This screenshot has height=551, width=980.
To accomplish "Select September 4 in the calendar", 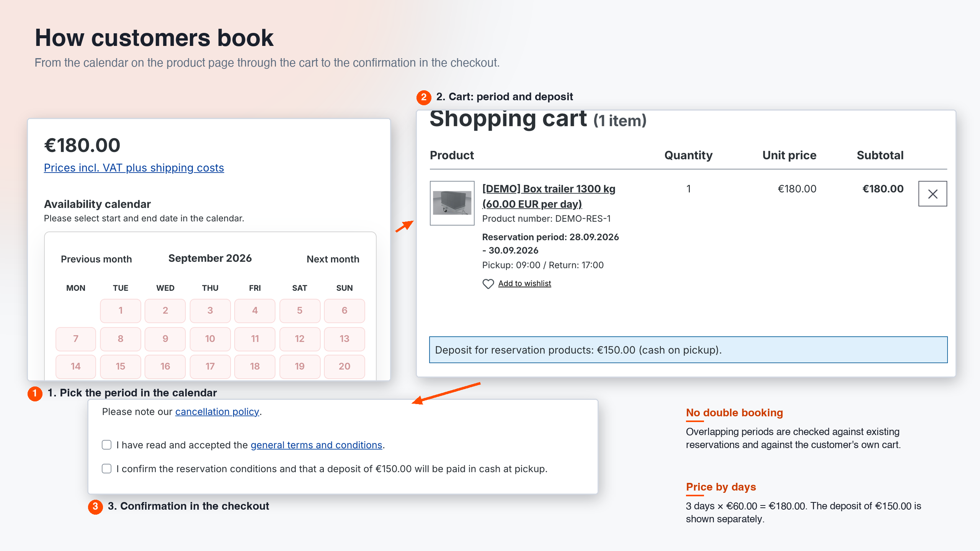I will point(255,311).
